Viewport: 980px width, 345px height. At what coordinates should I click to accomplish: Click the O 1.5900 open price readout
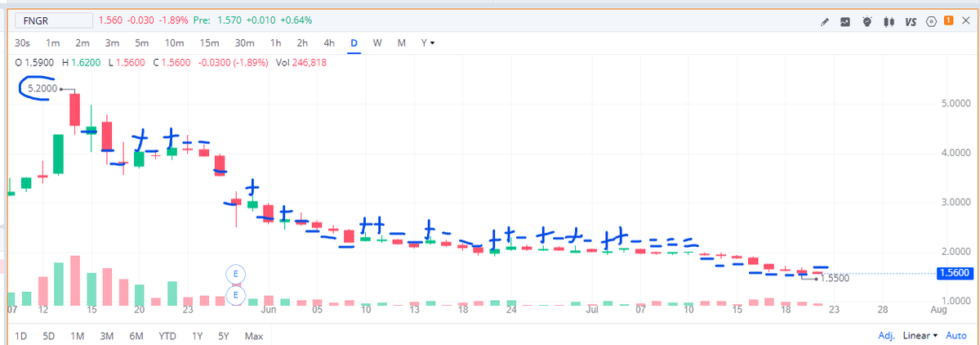pos(33,62)
